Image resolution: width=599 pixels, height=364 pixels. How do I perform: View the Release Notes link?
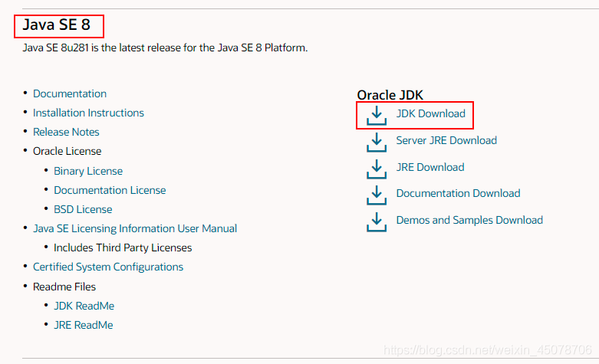tap(66, 132)
